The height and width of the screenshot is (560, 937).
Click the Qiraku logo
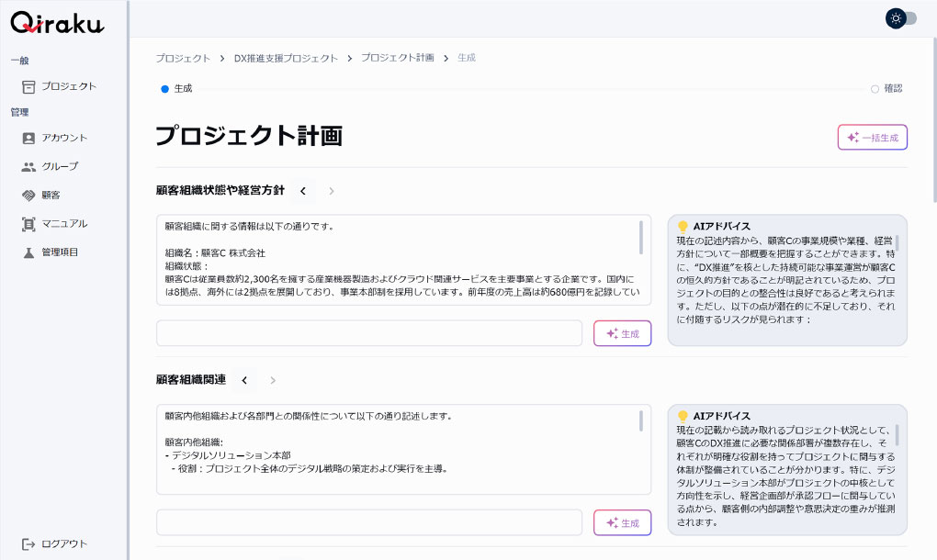coord(57,24)
